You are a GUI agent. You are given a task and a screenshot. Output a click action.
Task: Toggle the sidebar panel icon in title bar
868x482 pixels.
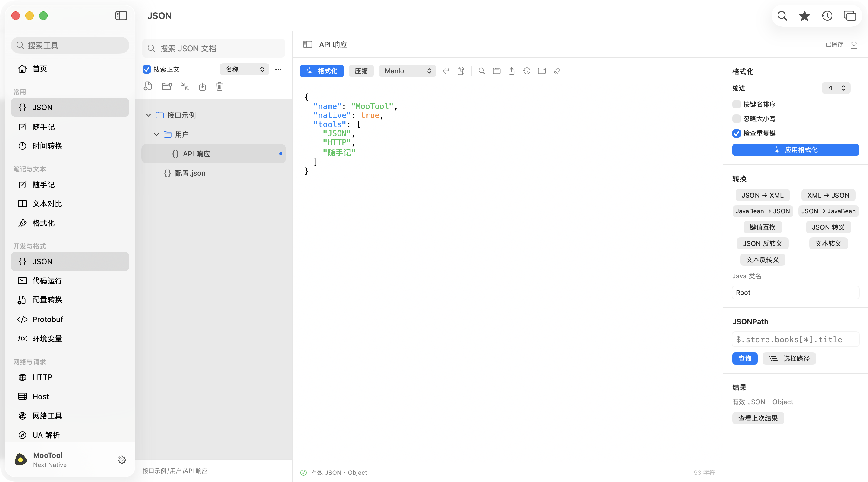pyautogui.click(x=121, y=16)
